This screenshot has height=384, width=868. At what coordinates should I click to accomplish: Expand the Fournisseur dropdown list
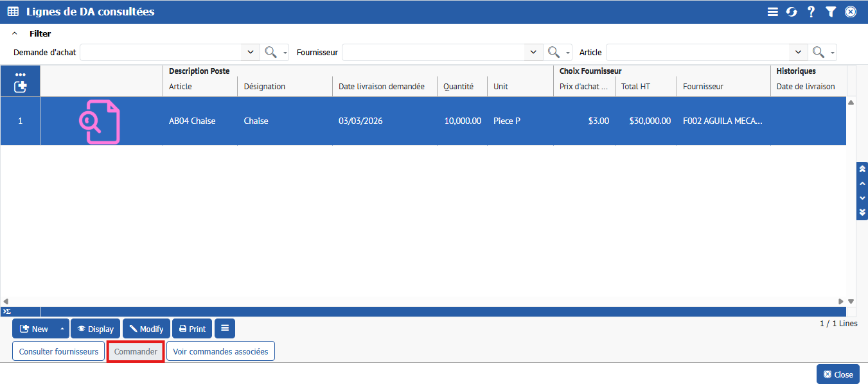pyautogui.click(x=533, y=52)
